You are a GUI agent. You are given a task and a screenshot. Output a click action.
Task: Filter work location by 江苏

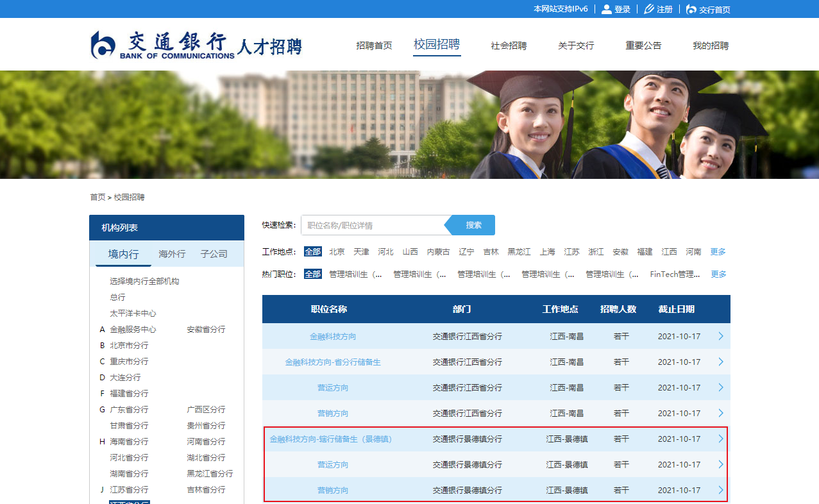(x=571, y=252)
